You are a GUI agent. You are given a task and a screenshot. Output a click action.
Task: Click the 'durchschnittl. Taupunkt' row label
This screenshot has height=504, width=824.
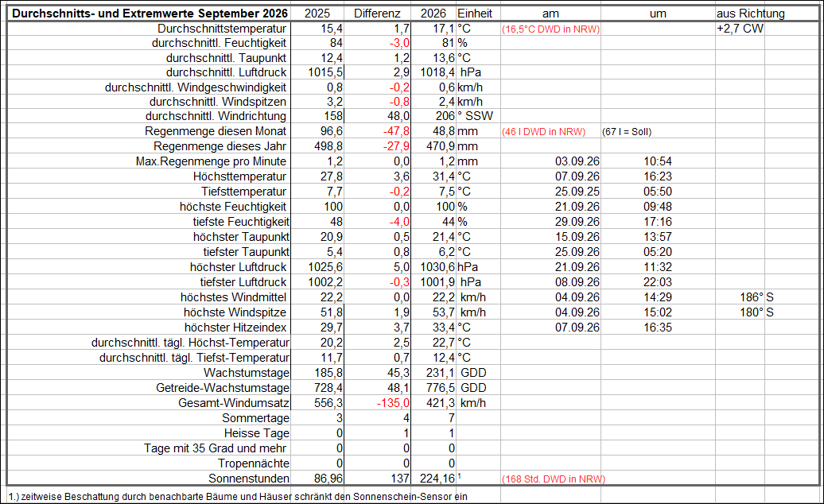(x=227, y=58)
